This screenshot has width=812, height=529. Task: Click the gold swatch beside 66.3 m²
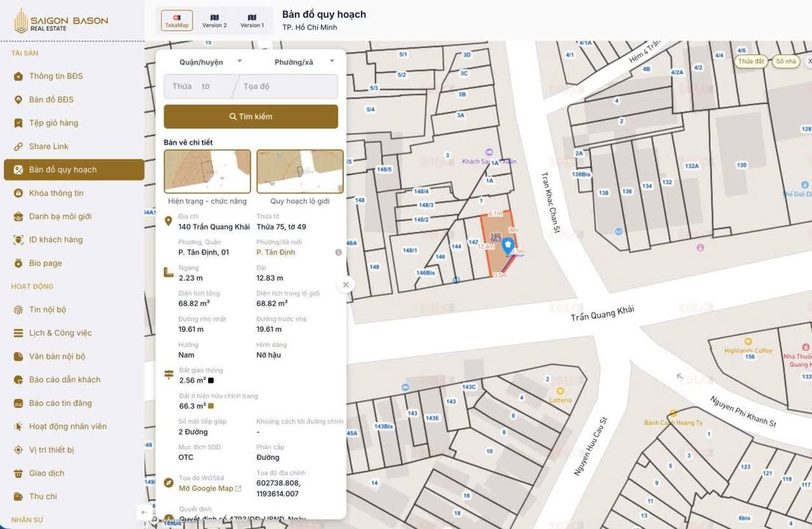click(x=211, y=406)
